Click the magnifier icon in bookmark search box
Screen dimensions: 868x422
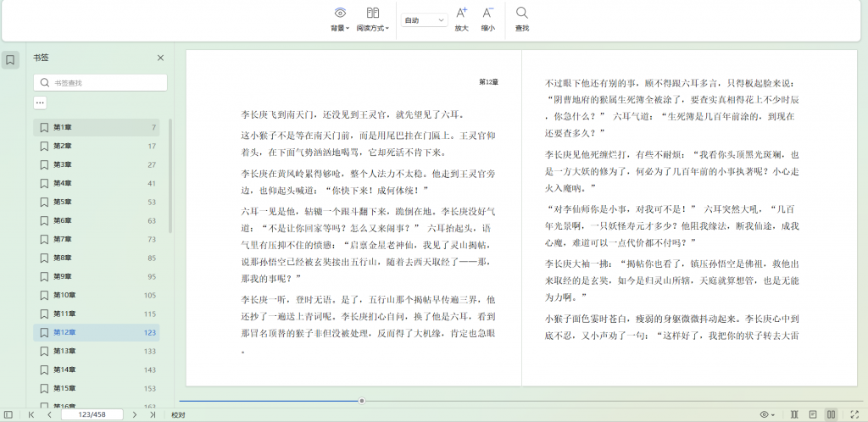click(x=45, y=82)
